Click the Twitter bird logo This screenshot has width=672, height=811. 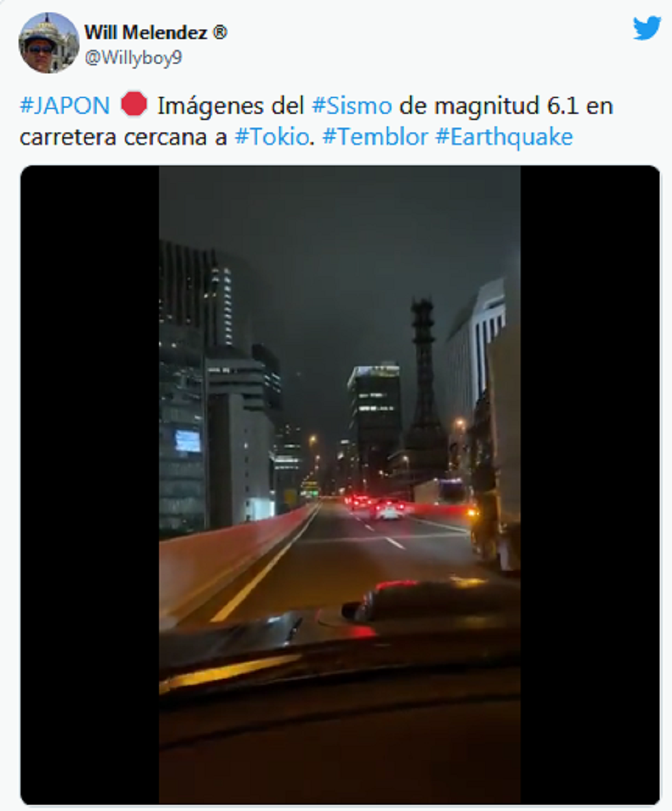coord(647,28)
